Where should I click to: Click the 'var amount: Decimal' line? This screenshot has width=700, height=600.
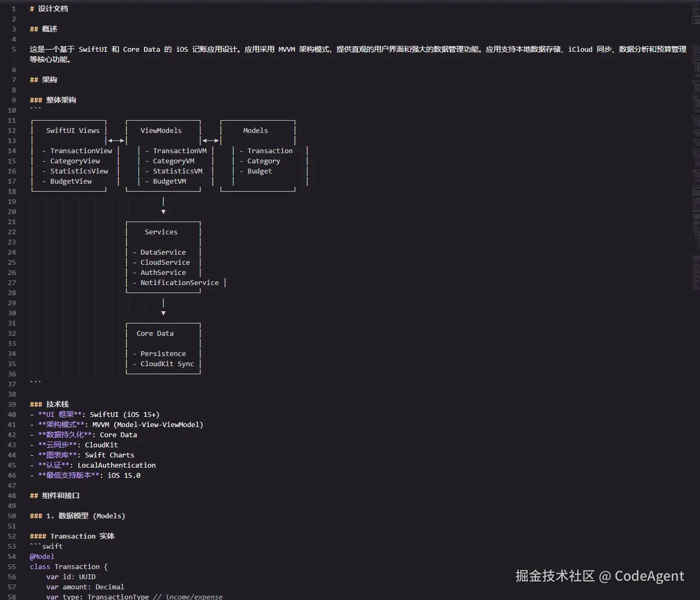(x=85, y=587)
